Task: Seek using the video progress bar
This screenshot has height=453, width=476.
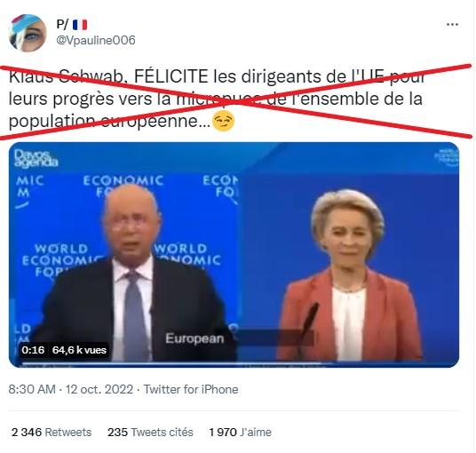Action: 234,363
